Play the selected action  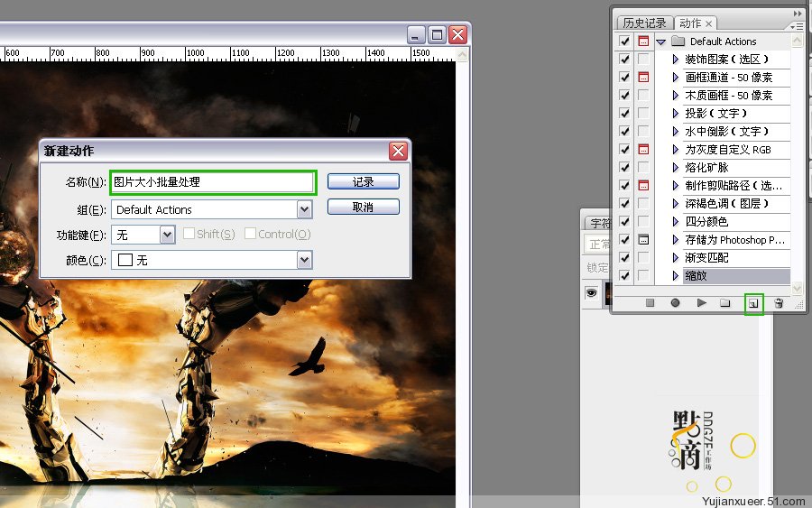(x=701, y=303)
